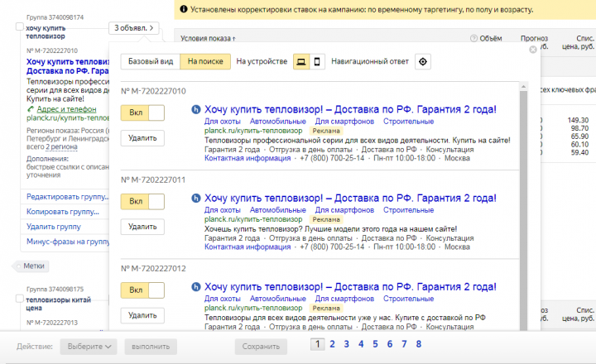Go to page 7
The height and width of the screenshot is (364, 596).
[x=404, y=344]
